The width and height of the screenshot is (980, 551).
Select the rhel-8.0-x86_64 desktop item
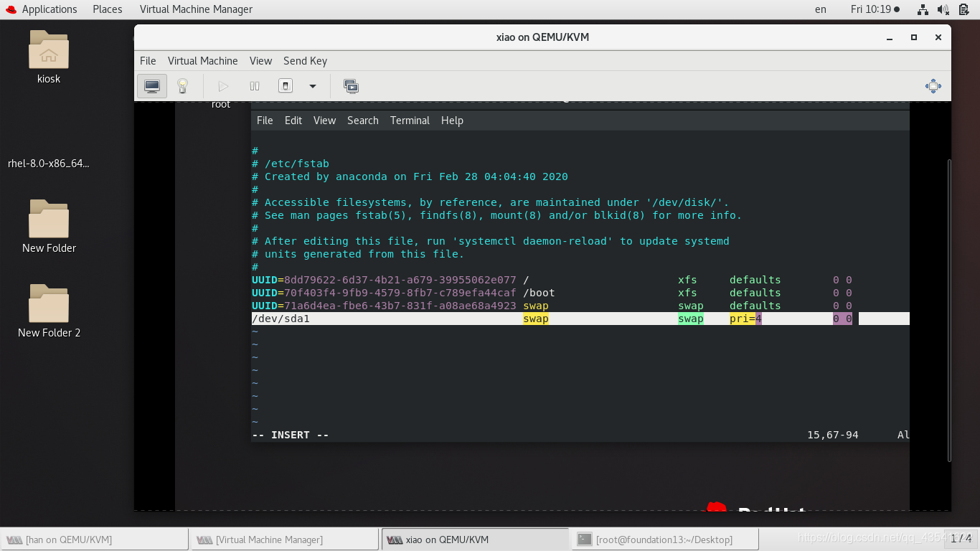coord(49,163)
